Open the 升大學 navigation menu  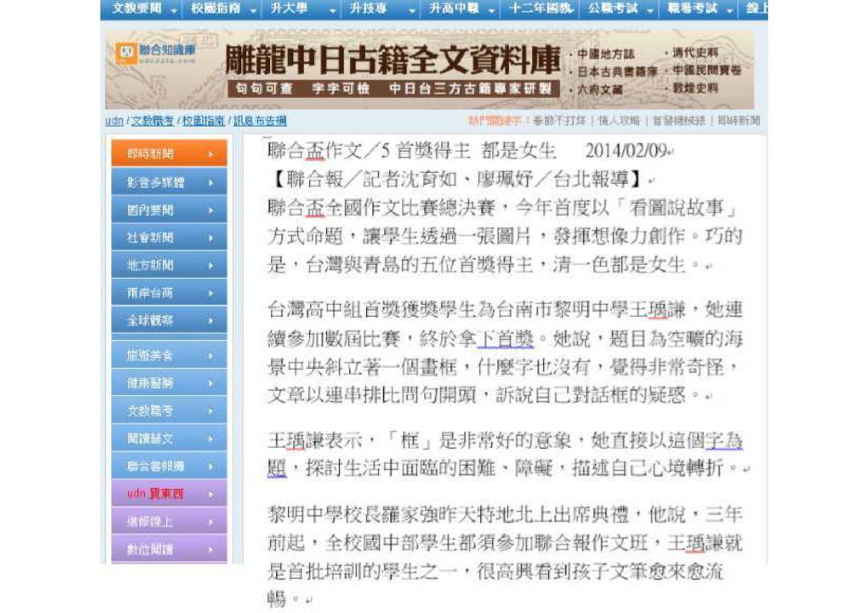289,8
